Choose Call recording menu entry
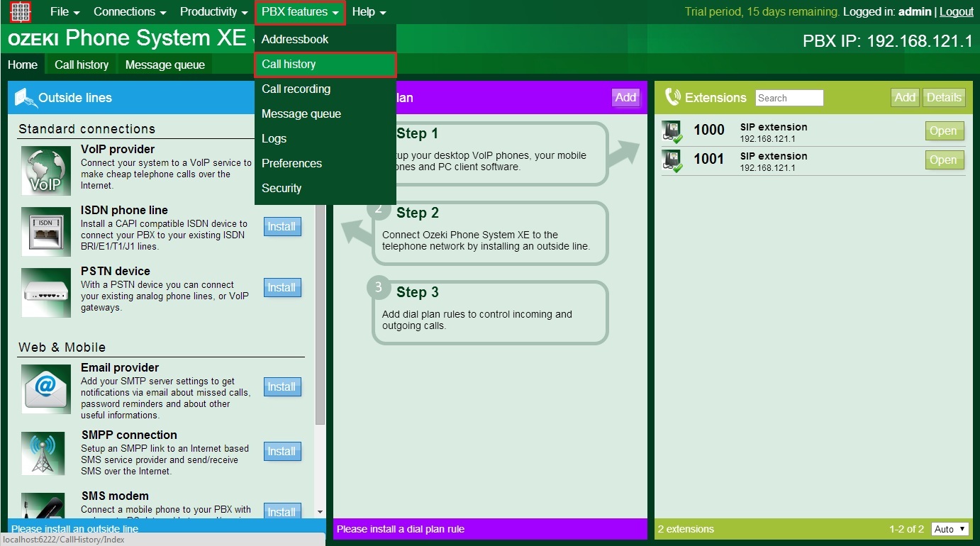Screen dimensions: 980x546 point(325,89)
